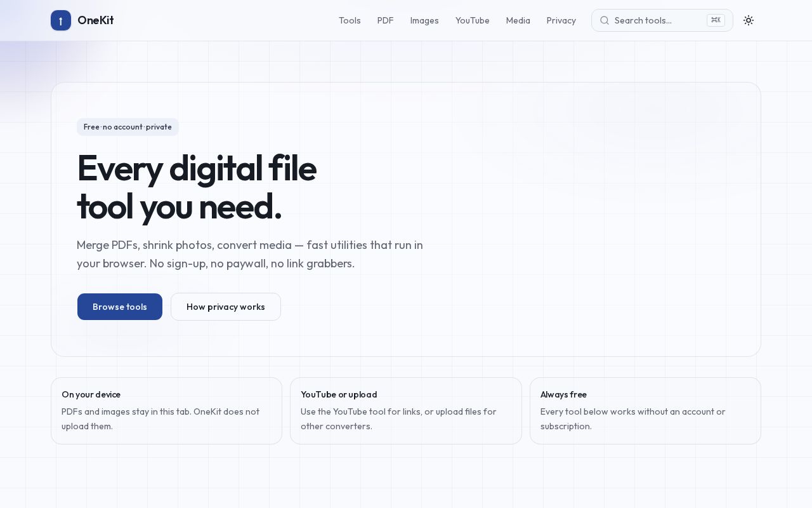Open the PDF nav item
The height and width of the screenshot is (508, 812).
[x=386, y=20]
